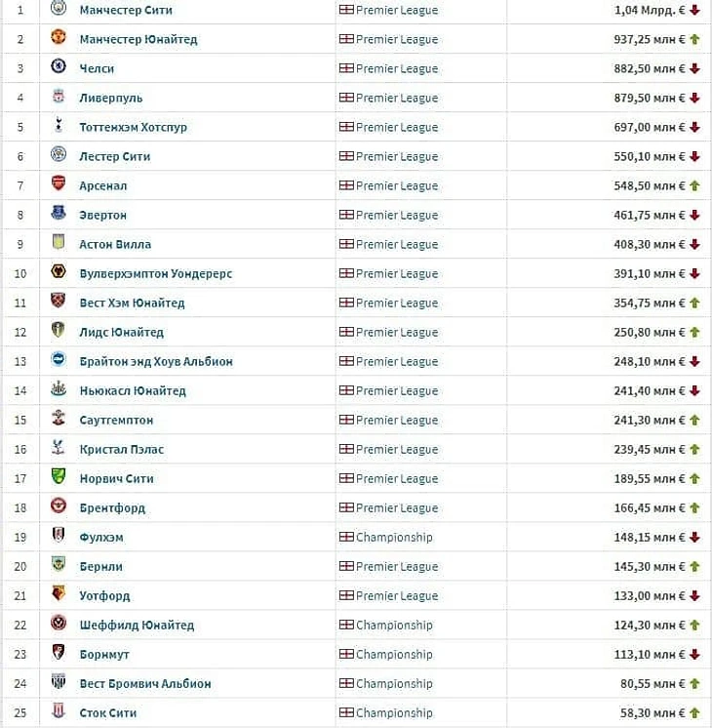Screen dimensions: 712x728
Task: Click England flag next to Fulham's Championship
Action: [x=346, y=537]
